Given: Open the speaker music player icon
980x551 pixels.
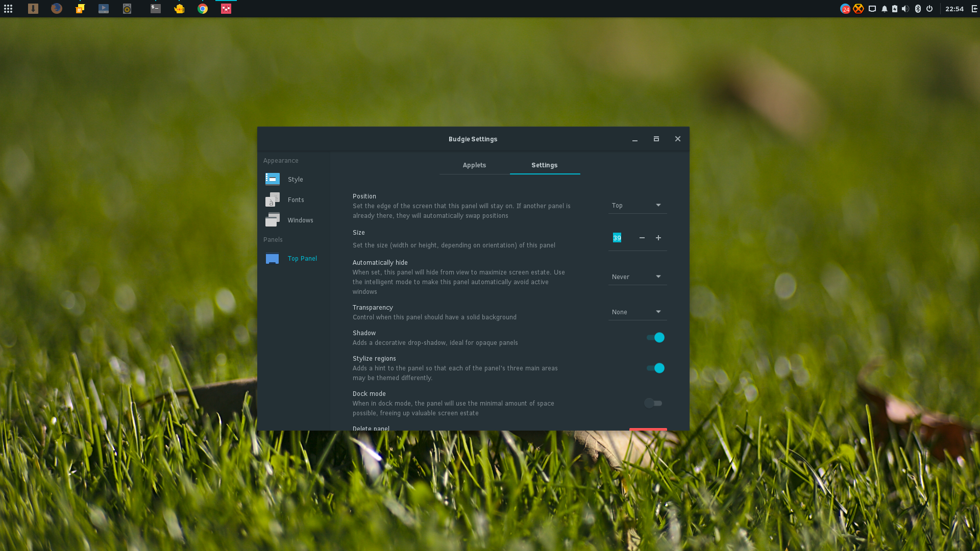Looking at the screenshot, I should (x=127, y=9).
